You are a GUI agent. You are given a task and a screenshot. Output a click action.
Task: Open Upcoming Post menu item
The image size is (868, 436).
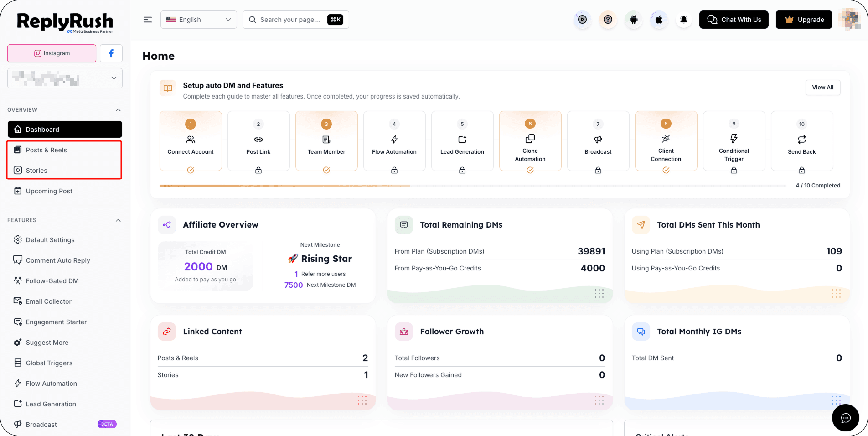[x=65, y=191]
